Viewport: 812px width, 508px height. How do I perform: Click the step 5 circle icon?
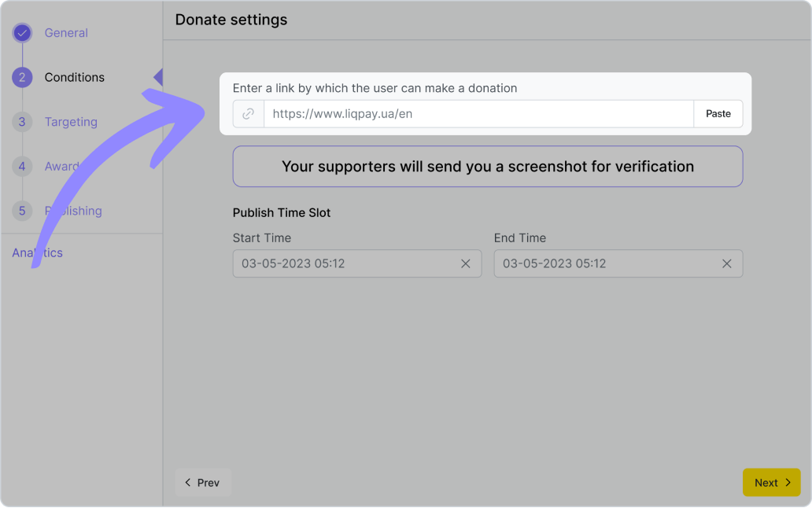click(x=22, y=211)
